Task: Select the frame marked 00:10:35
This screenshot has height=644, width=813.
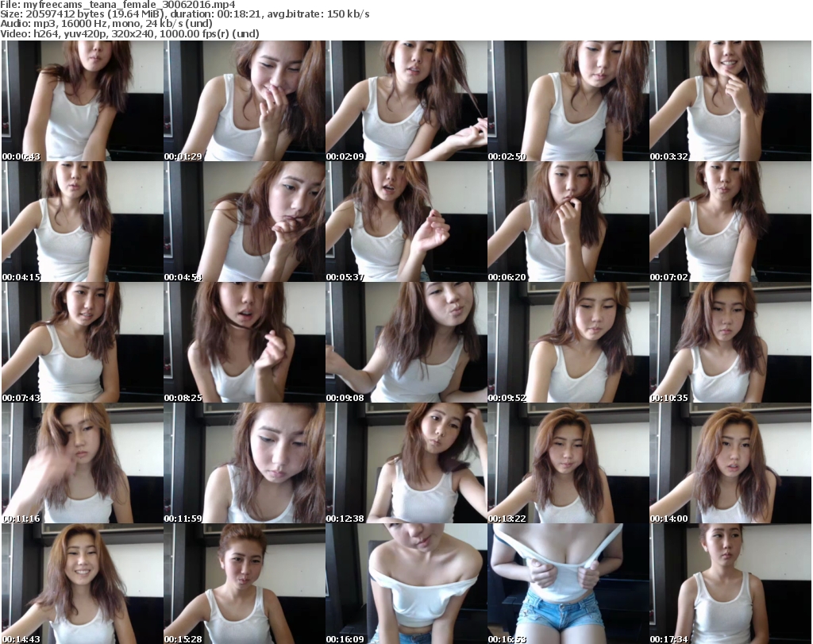Action: coord(730,343)
